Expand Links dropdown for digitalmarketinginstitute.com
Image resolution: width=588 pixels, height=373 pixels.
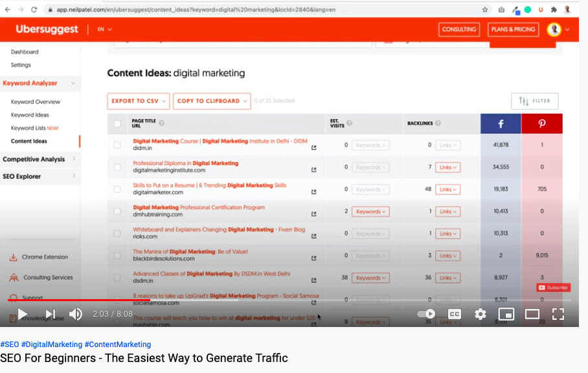(447, 168)
